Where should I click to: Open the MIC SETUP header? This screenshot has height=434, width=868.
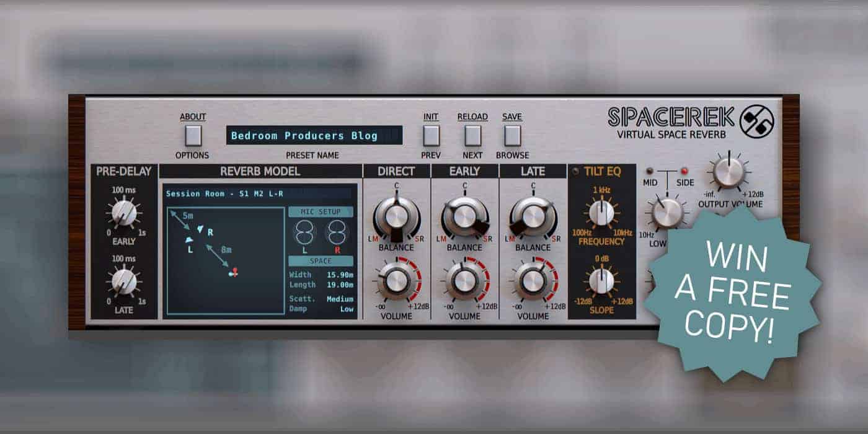[321, 212]
